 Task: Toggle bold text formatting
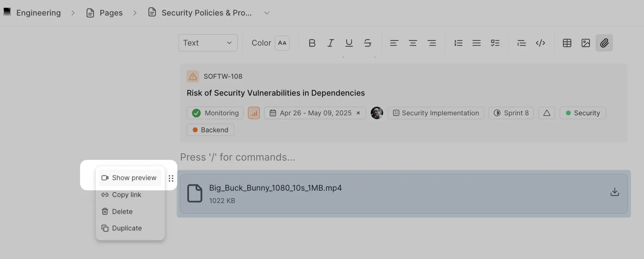click(312, 43)
